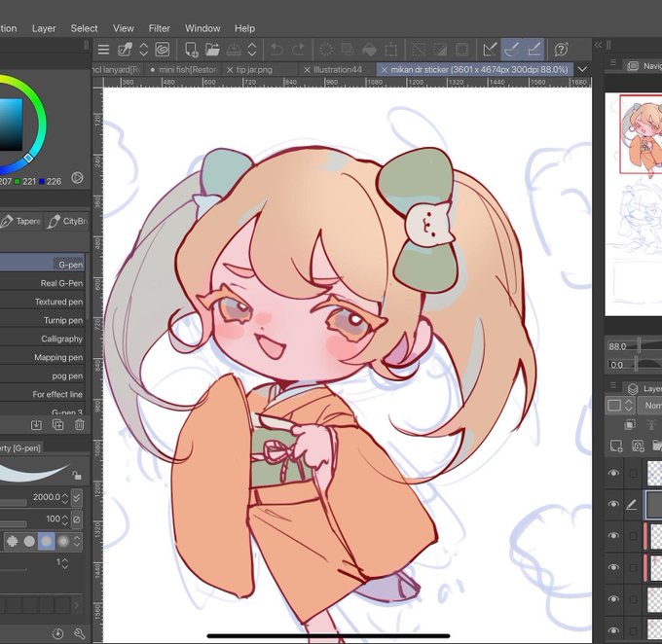Select the For effect line sub tool
Image resolution: width=662 pixels, height=644 pixels.
(x=42, y=395)
